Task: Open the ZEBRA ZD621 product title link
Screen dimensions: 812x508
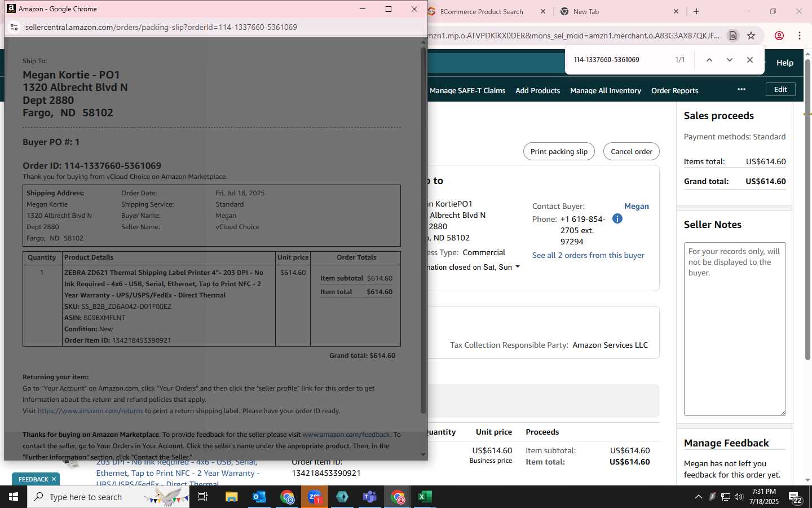Action: coord(178,472)
